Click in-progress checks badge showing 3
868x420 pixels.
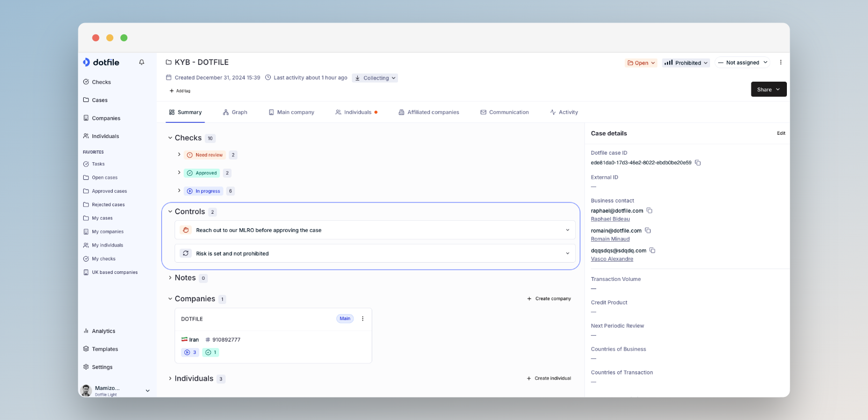coord(190,352)
